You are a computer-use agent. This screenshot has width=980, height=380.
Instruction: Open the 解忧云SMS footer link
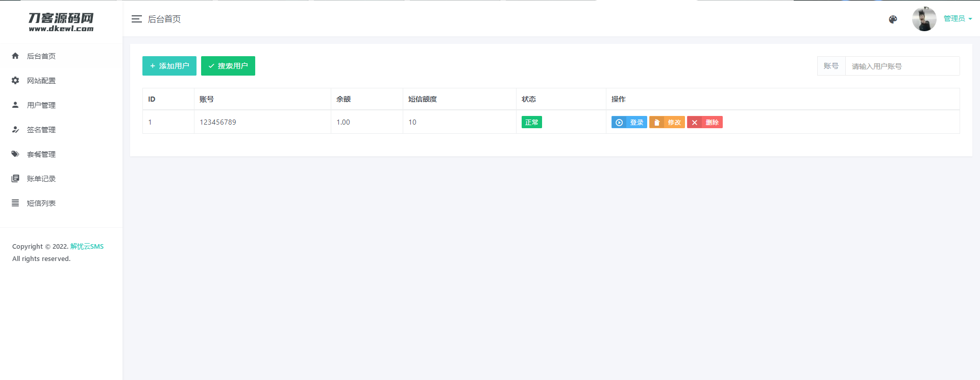tap(87, 246)
